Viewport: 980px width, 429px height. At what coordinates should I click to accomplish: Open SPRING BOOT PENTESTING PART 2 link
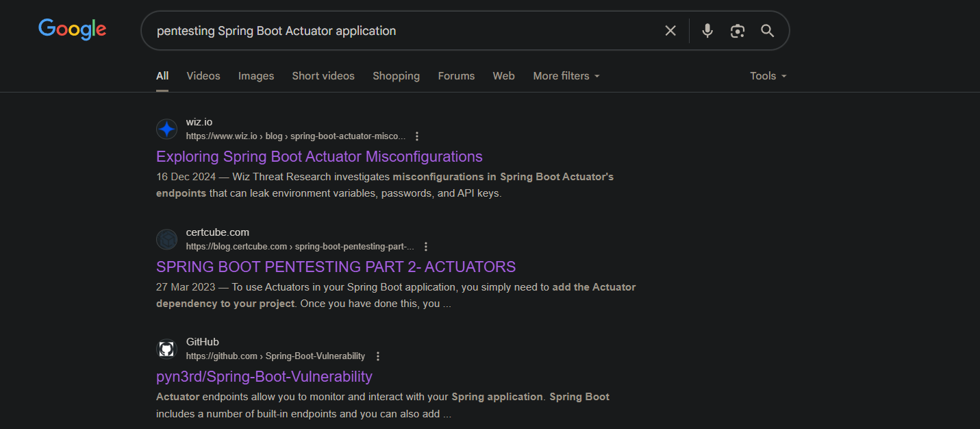336,267
